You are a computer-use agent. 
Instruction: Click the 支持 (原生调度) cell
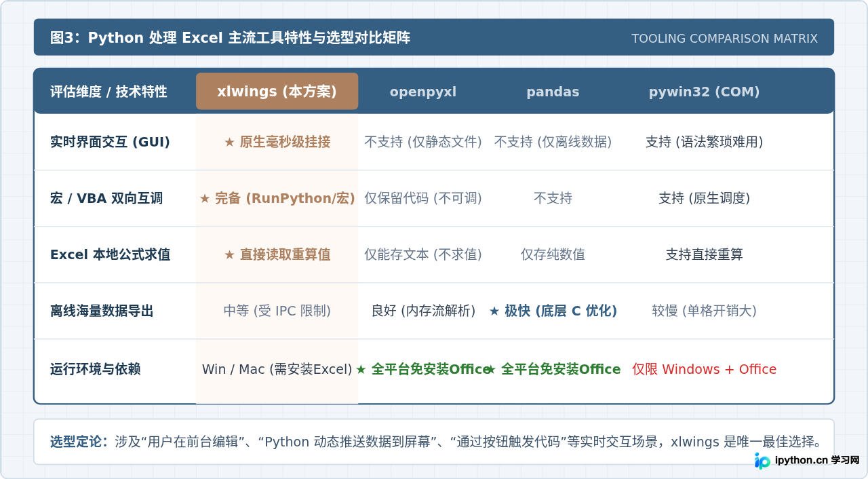tap(704, 198)
